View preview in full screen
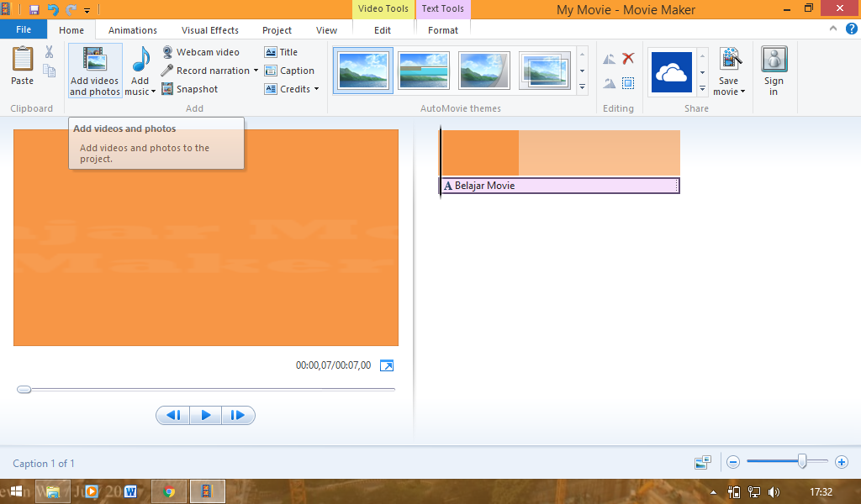Screen dimensions: 861x504 pyautogui.click(x=387, y=365)
